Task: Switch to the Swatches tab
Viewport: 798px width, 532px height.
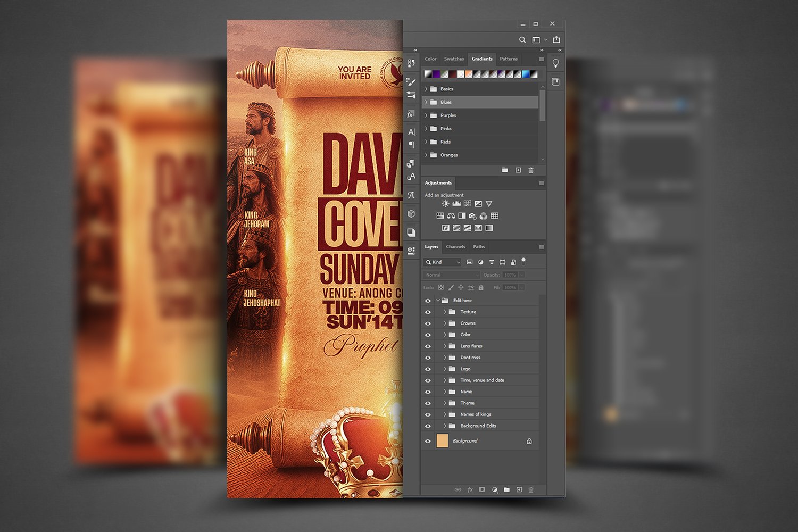Action: (x=454, y=59)
